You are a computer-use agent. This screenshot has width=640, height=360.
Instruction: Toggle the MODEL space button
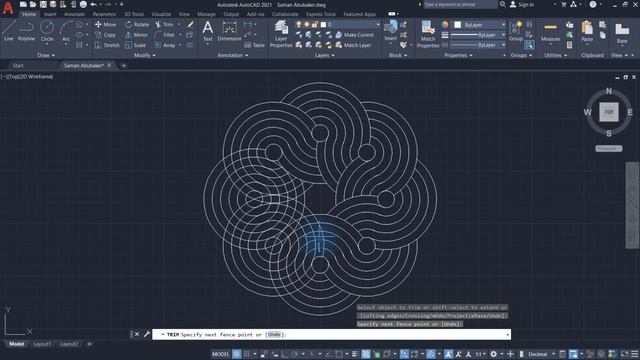pyautogui.click(x=221, y=354)
